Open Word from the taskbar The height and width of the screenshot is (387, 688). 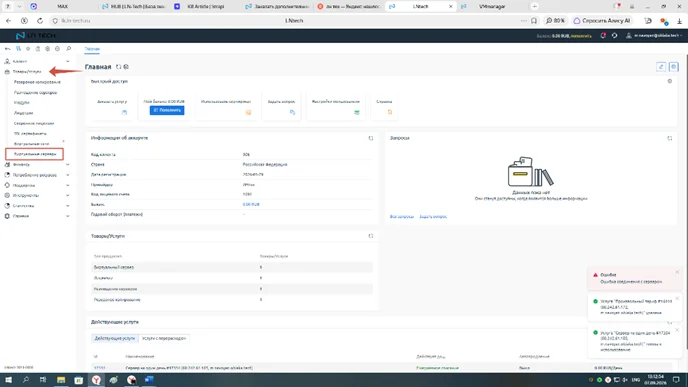point(149,380)
